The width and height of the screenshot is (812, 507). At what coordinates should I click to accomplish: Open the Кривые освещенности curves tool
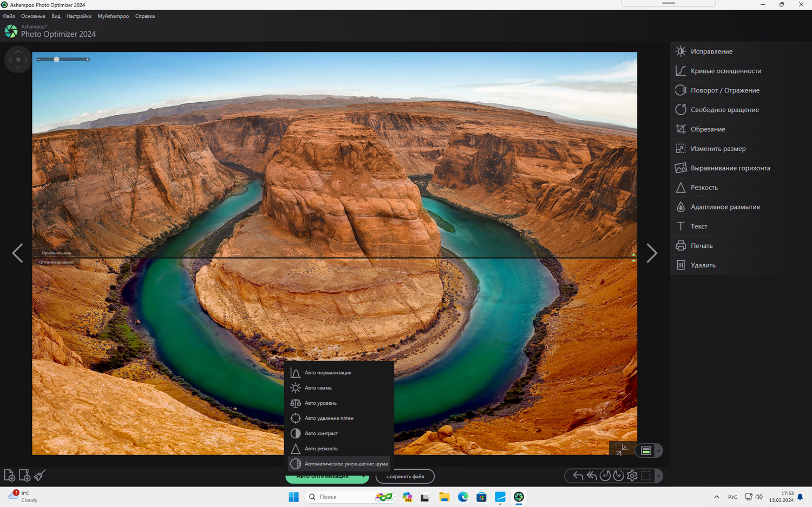(x=725, y=71)
